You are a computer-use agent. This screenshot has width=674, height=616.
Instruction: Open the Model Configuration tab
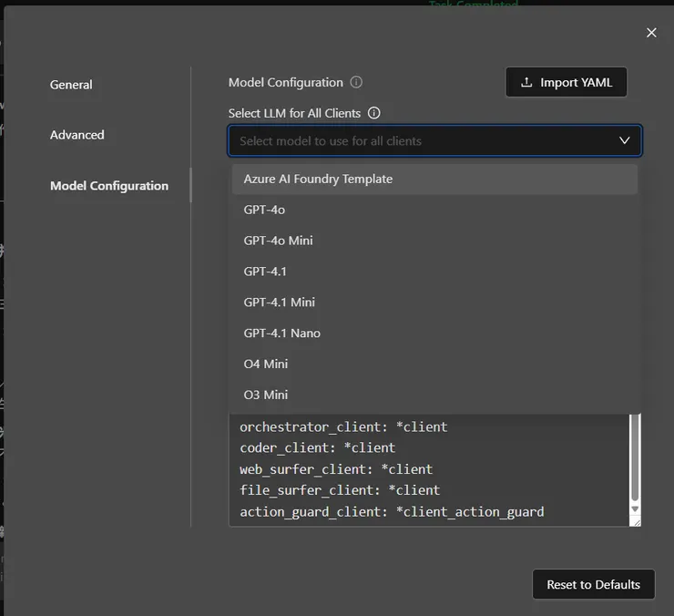click(x=109, y=186)
